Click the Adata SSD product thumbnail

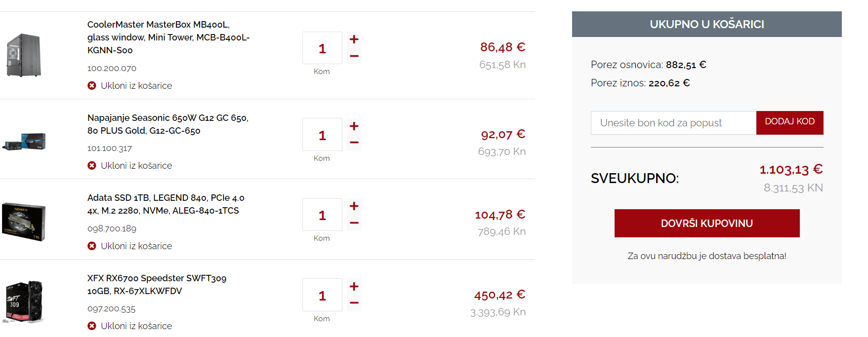[24, 222]
